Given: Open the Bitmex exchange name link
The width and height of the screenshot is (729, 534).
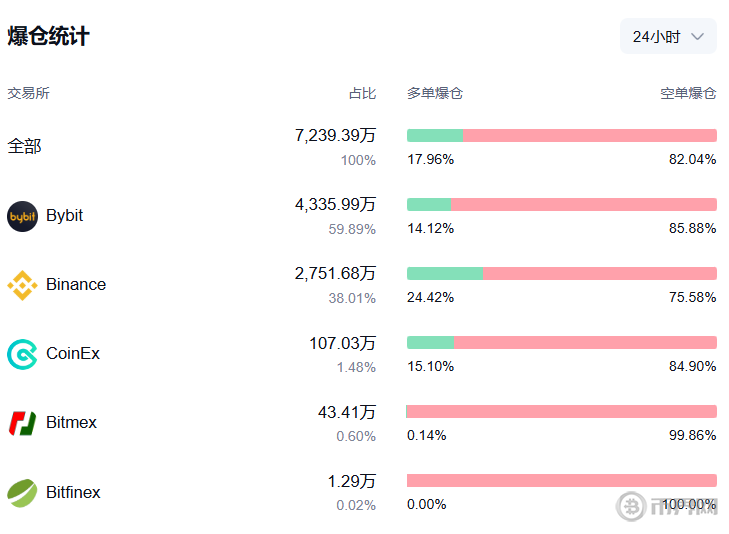Looking at the screenshot, I should [72, 423].
